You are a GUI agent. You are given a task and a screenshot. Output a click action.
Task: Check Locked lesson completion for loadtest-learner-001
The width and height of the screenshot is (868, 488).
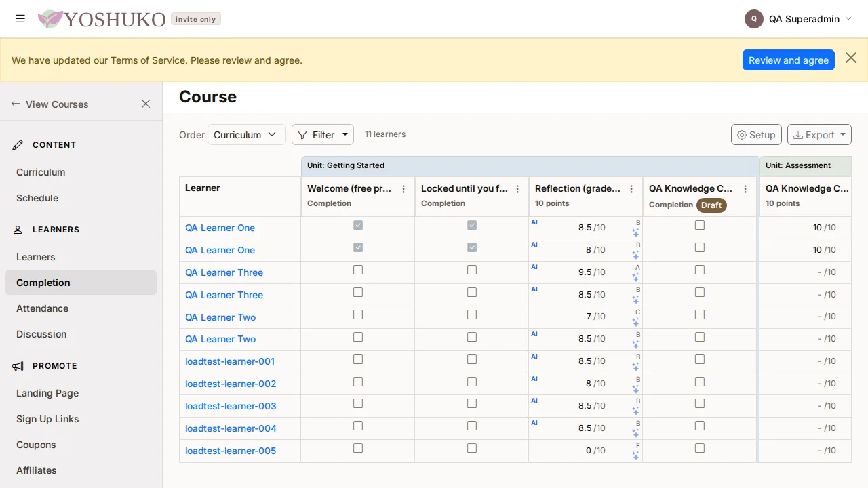click(472, 359)
